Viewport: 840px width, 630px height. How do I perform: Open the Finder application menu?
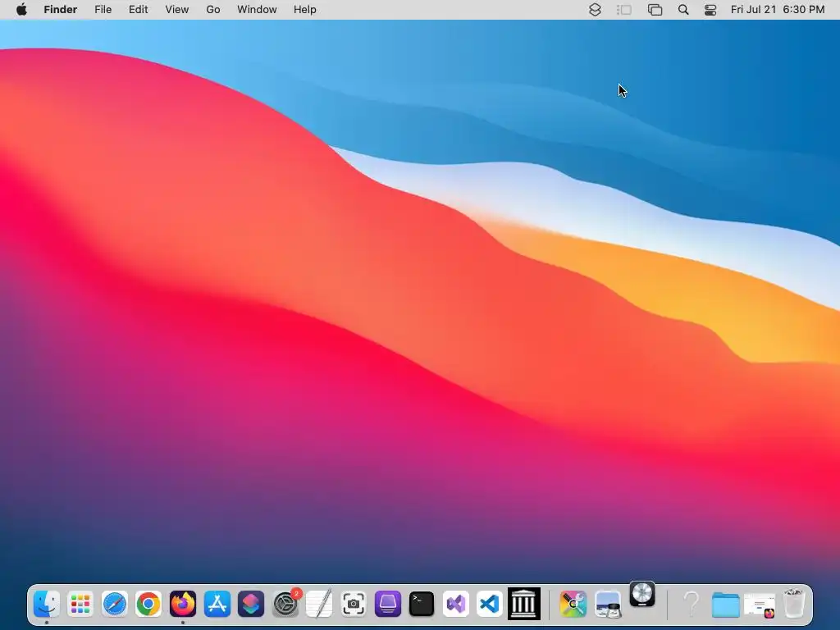[61, 10]
